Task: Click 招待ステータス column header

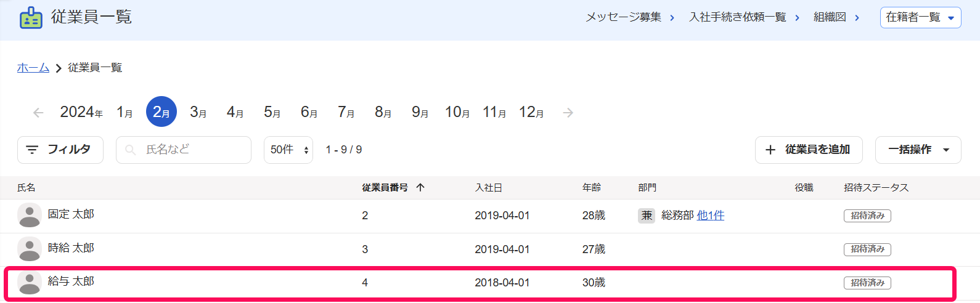Action: tap(876, 187)
